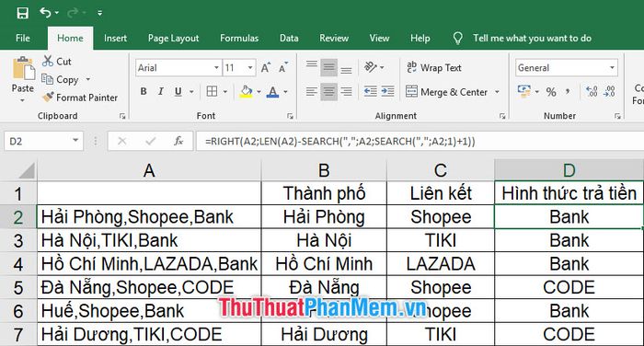Click the Percent Style icon
This screenshot has width=644, height=346.
pyautogui.click(x=551, y=92)
